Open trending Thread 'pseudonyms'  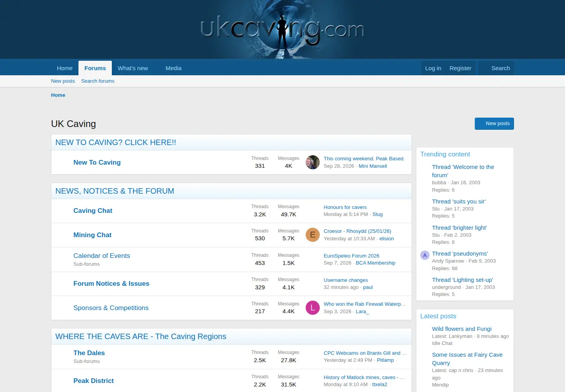[x=460, y=254]
